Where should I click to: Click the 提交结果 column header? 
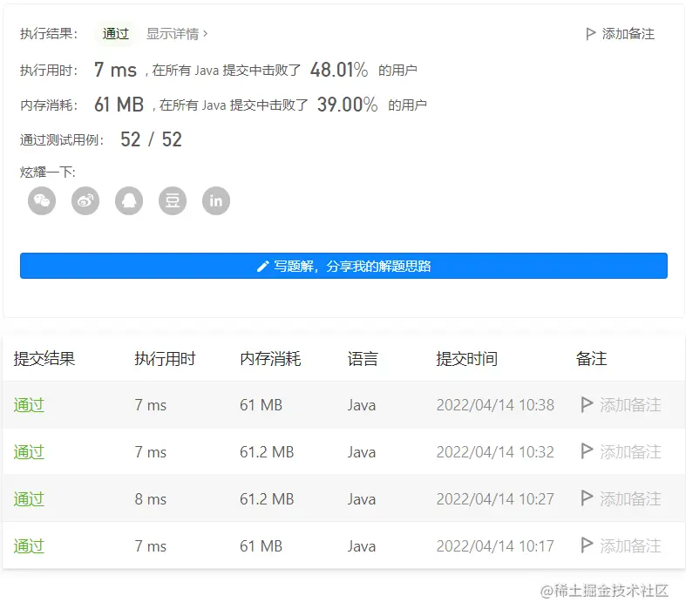point(44,358)
